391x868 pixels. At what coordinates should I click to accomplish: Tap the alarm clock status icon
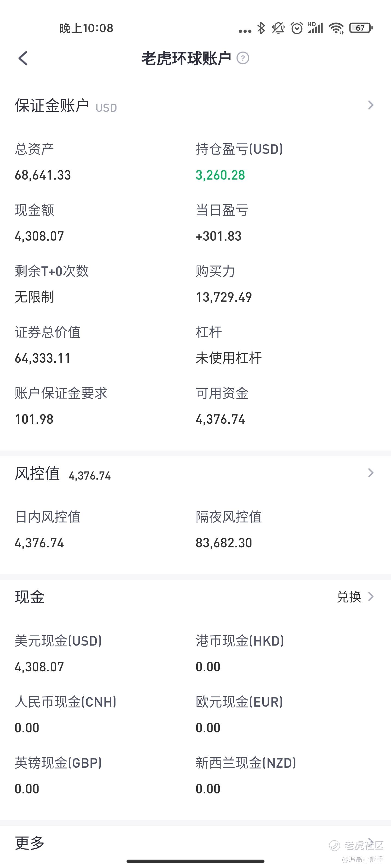(x=297, y=28)
